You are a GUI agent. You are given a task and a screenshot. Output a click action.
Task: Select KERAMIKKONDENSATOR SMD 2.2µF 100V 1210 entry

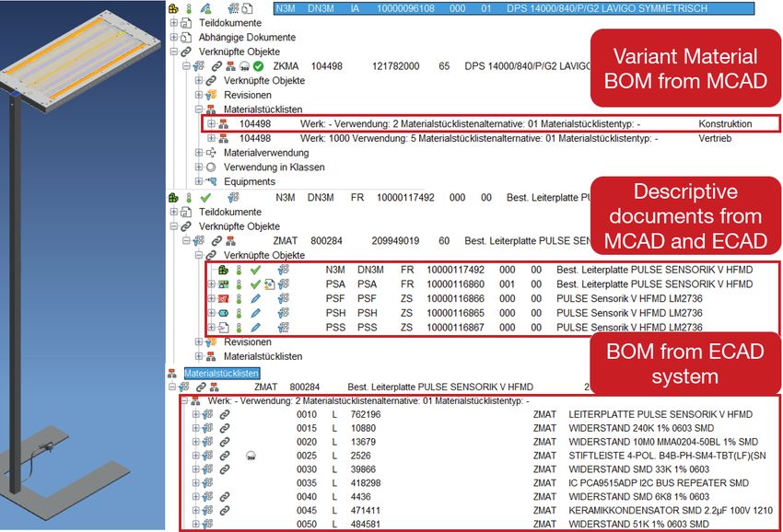[x=671, y=511]
